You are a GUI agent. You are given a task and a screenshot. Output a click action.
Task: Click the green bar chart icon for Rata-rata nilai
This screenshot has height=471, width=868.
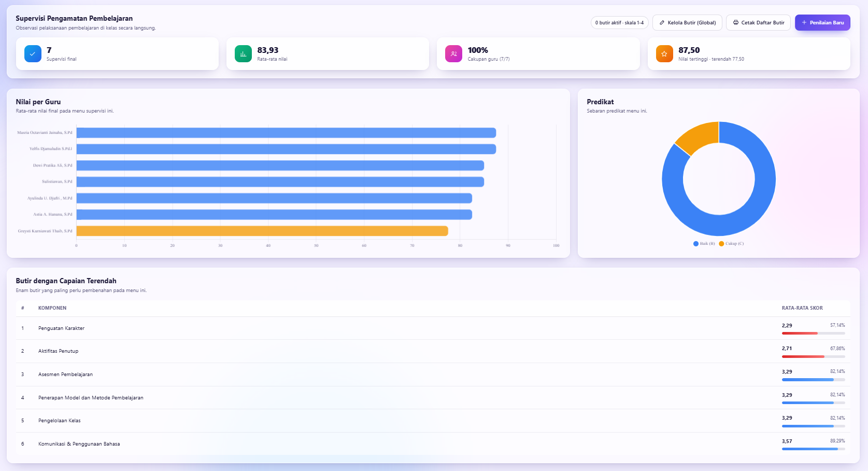pyautogui.click(x=243, y=53)
